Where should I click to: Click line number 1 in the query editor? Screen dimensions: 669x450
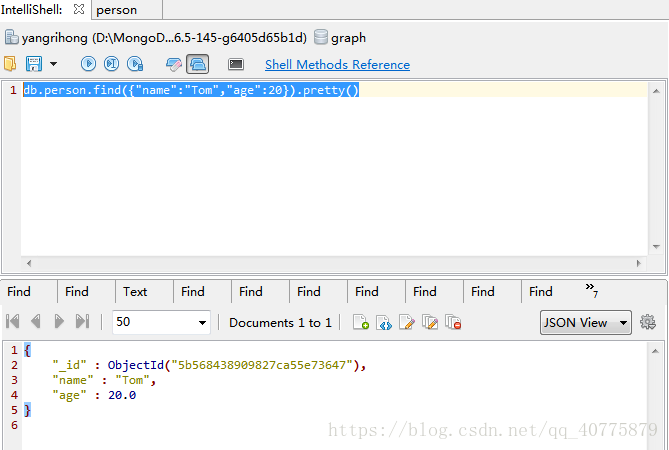(13, 90)
